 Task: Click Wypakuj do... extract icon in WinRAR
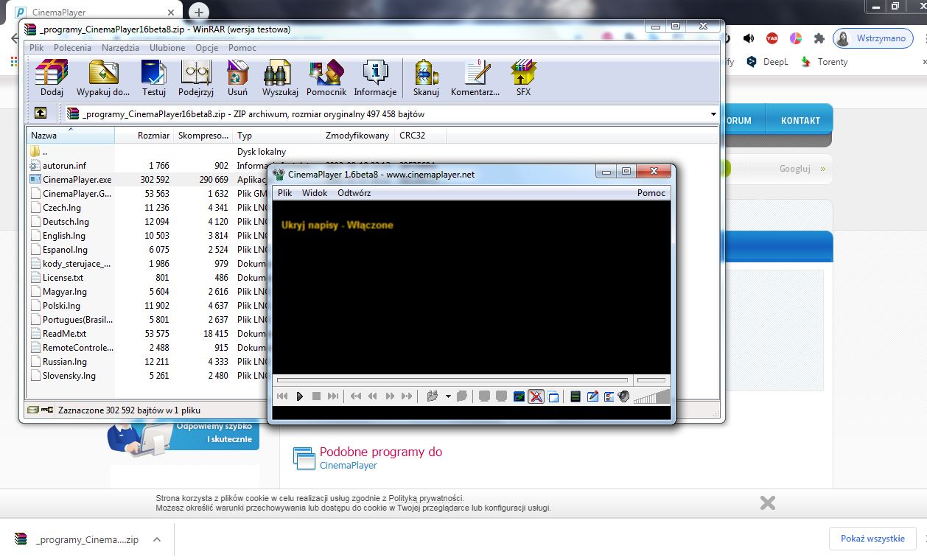(x=103, y=78)
